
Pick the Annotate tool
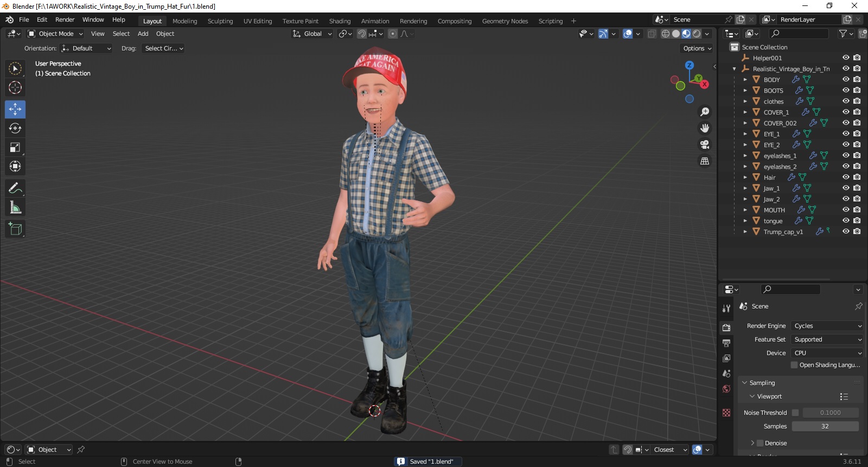pyautogui.click(x=15, y=188)
